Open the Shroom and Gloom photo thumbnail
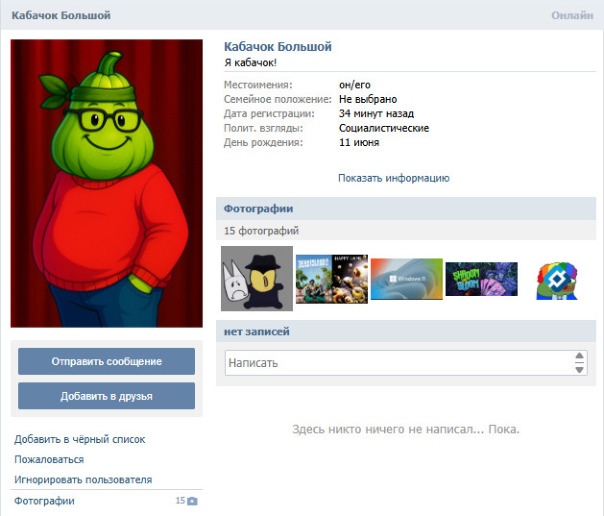The height and width of the screenshot is (516, 604). click(482, 279)
